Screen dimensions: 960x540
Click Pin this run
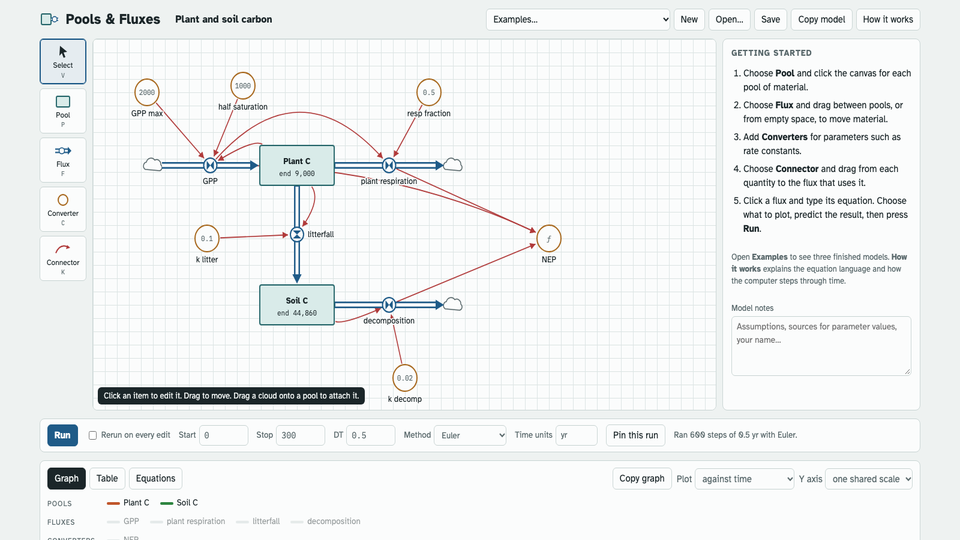636,435
